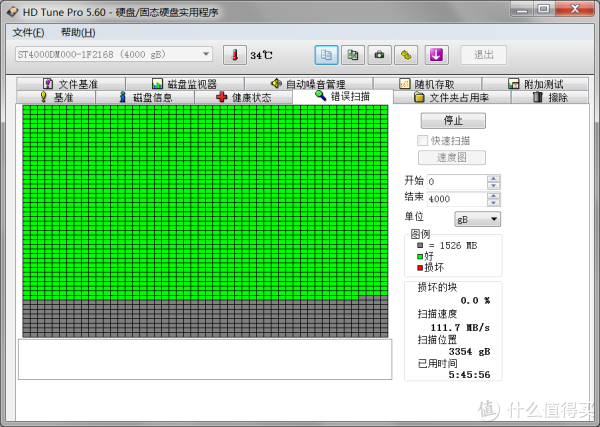This screenshot has width=600, height=427.
Task: Click the HD Tune Pro title bar icon
Action: pos(12,12)
